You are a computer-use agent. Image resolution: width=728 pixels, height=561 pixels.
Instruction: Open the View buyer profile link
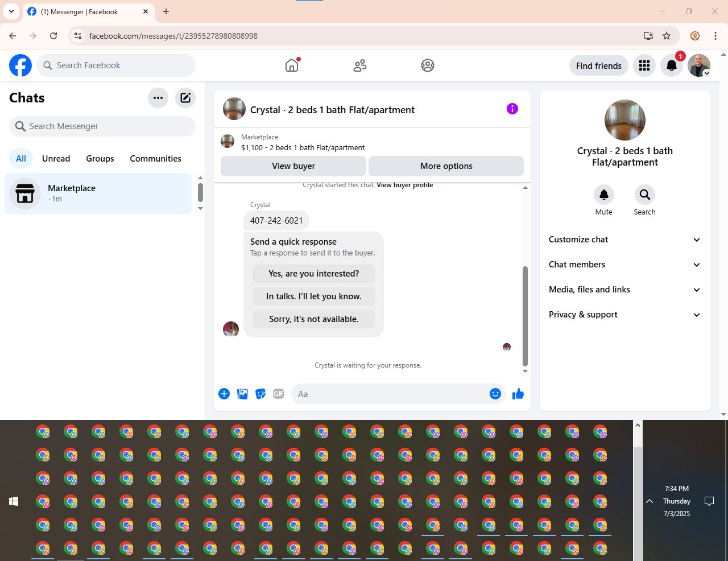click(405, 185)
